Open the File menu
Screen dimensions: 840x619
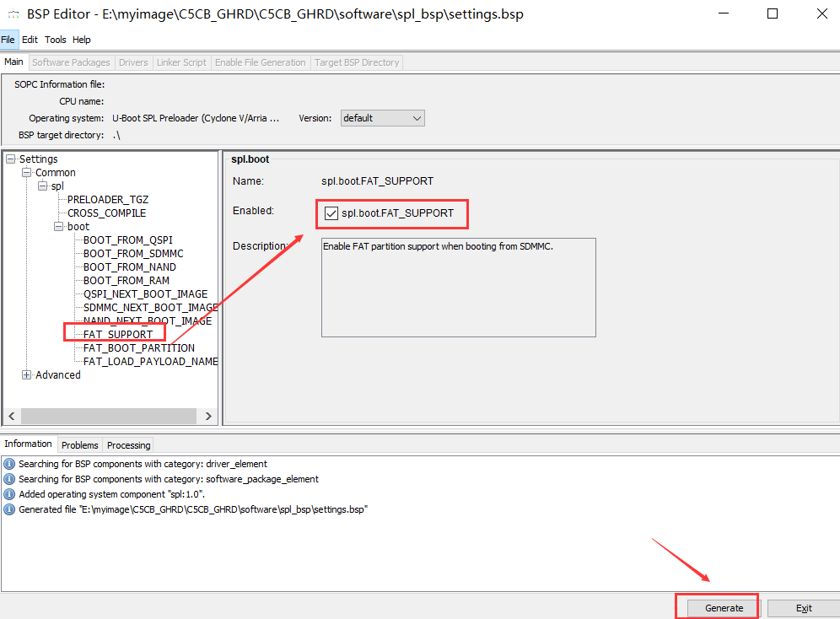8,40
